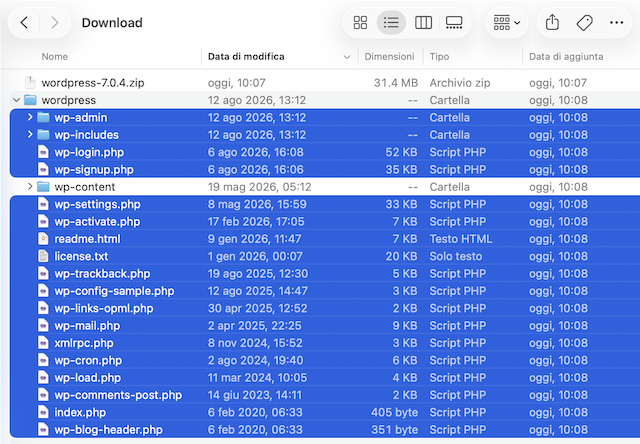Expand the wp-admin folder
Image resolution: width=640 pixels, height=444 pixels.
(x=30, y=117)
